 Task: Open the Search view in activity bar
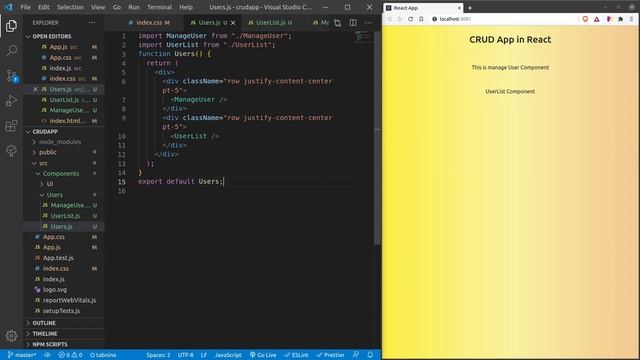coord(11,51)
